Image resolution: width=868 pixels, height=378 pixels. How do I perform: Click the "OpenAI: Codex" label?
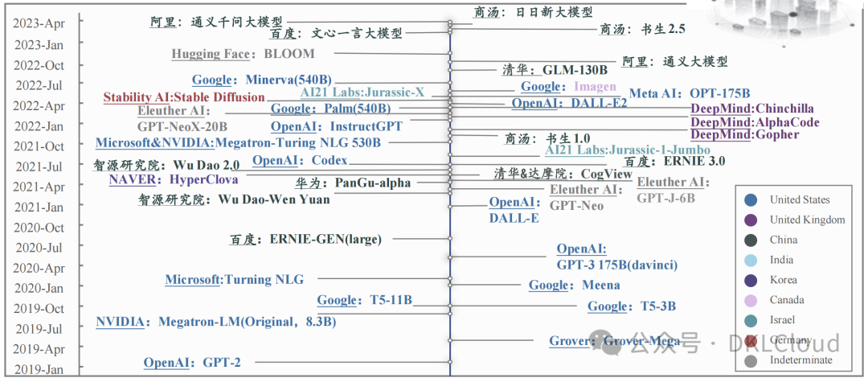(300, 161)
